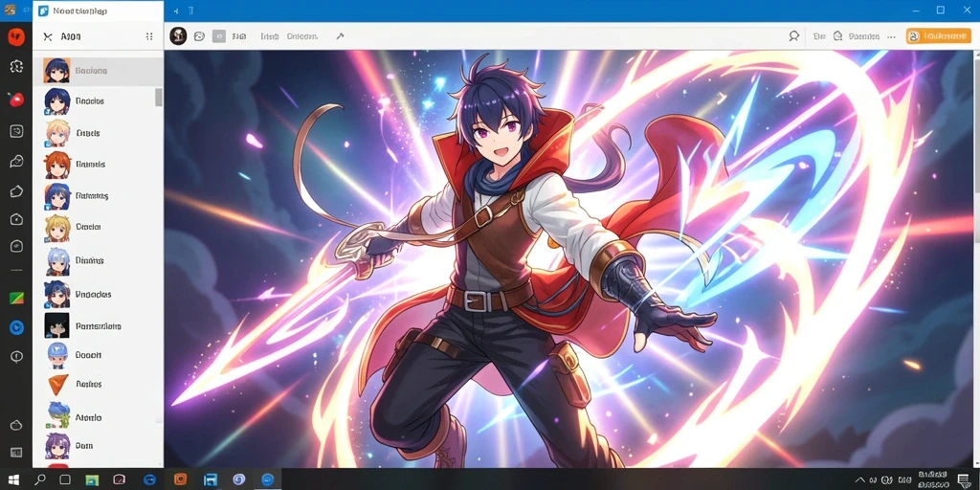Click the round dark avatar in the toolbar
Screen dimensions: 980x490
tap(178, 36)
